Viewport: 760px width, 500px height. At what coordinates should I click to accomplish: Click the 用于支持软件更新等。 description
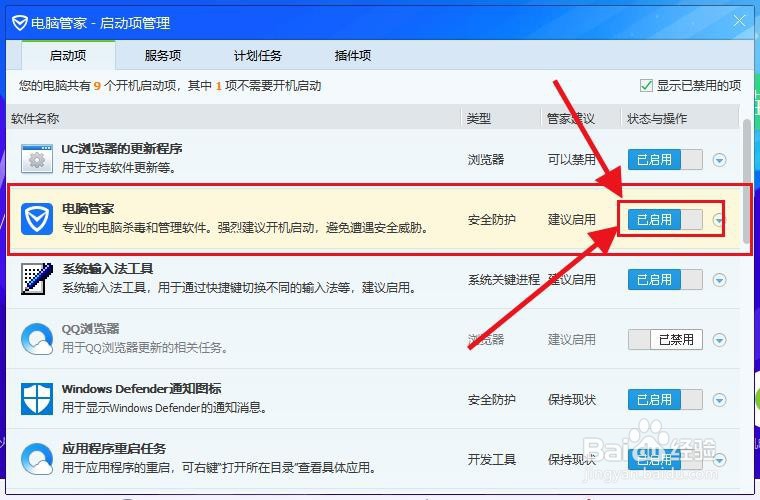(x=119, y=168)
